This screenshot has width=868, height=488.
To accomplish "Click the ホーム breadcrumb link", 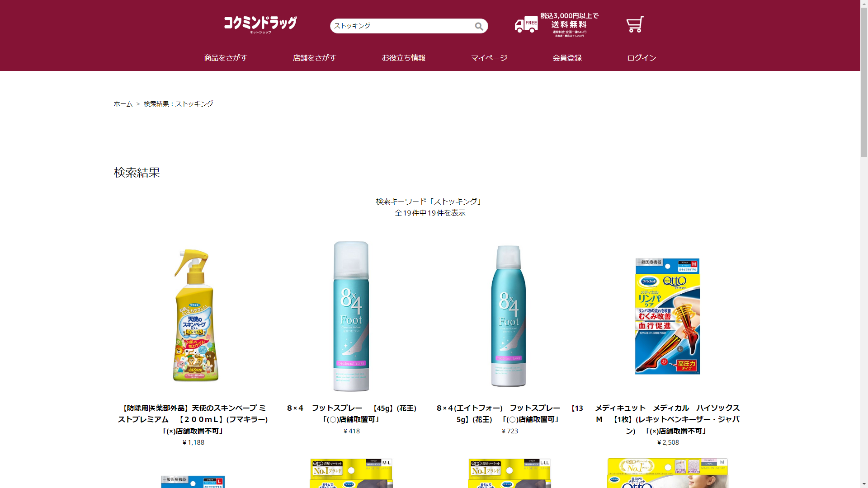I will click(x=123, y=104).
